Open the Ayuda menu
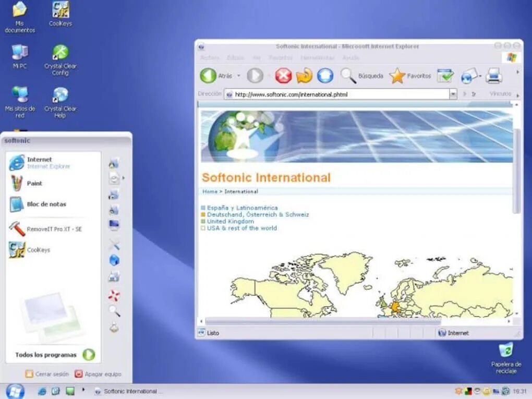The width and height of the screenshot is (532, 399). 350,58
